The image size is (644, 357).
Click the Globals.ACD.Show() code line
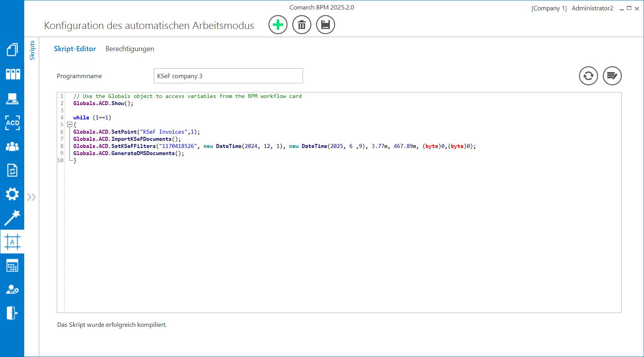[103, 104]
